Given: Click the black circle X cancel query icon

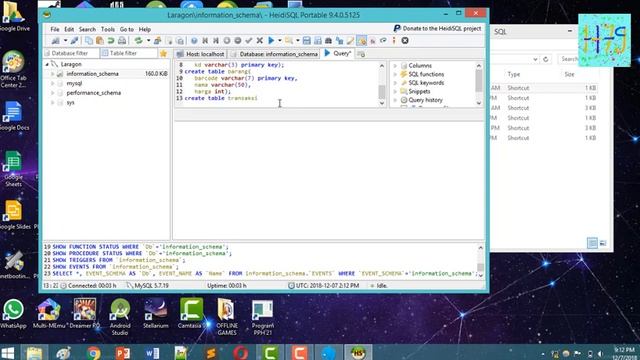Looking at the screenshot, I should pos(405,40).
